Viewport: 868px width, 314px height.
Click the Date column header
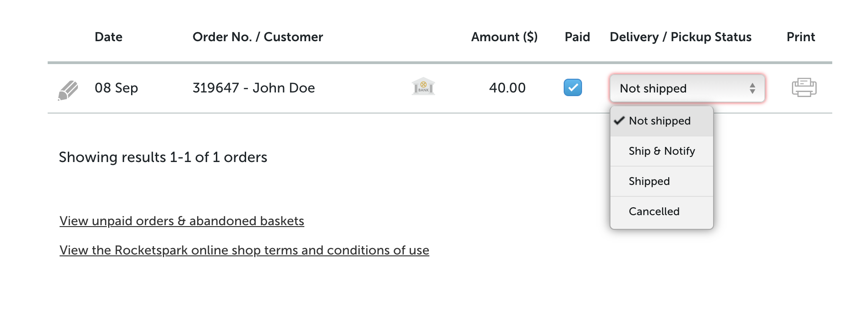click(x=109, y=37)
